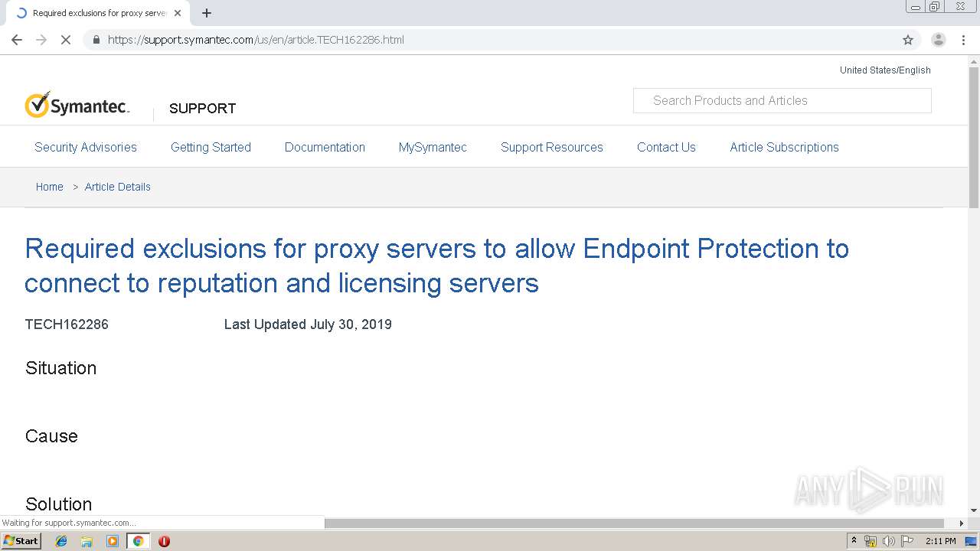Close the Required exclusions browser tab
The height and width of the screenshot is (551, 980).
tap(178, 13)
